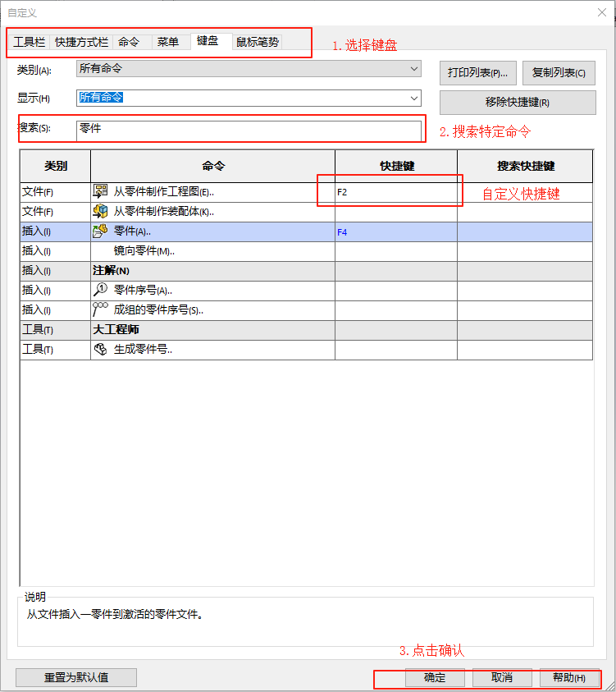616x692 pixels.
Task: Click the 类别 column header
Action: click(56, 166)
